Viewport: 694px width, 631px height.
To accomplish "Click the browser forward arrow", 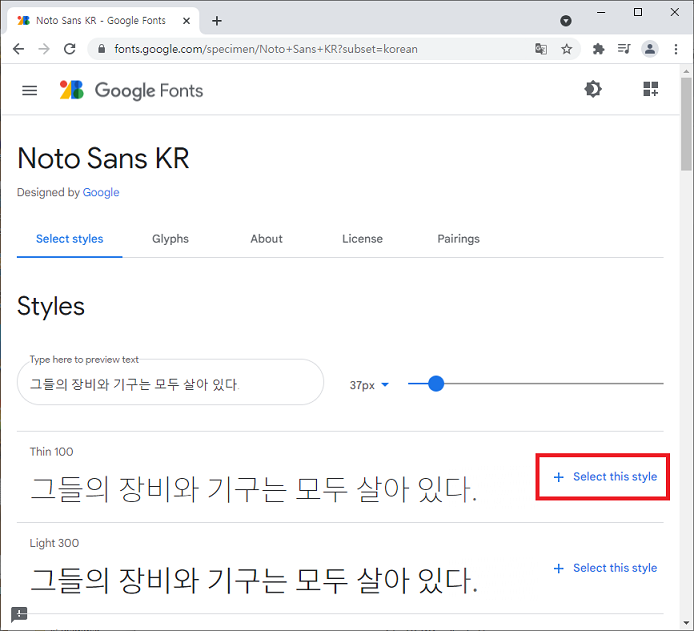I will point(44,49).
